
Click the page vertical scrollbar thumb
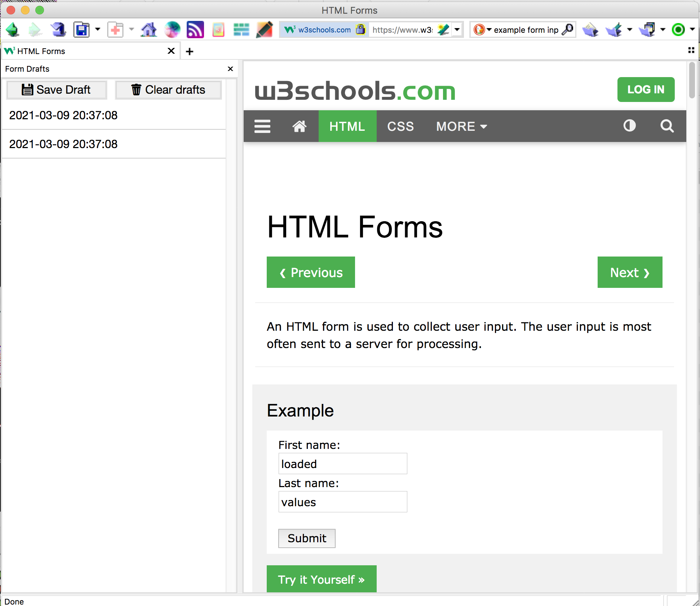[x=692, y=80]
